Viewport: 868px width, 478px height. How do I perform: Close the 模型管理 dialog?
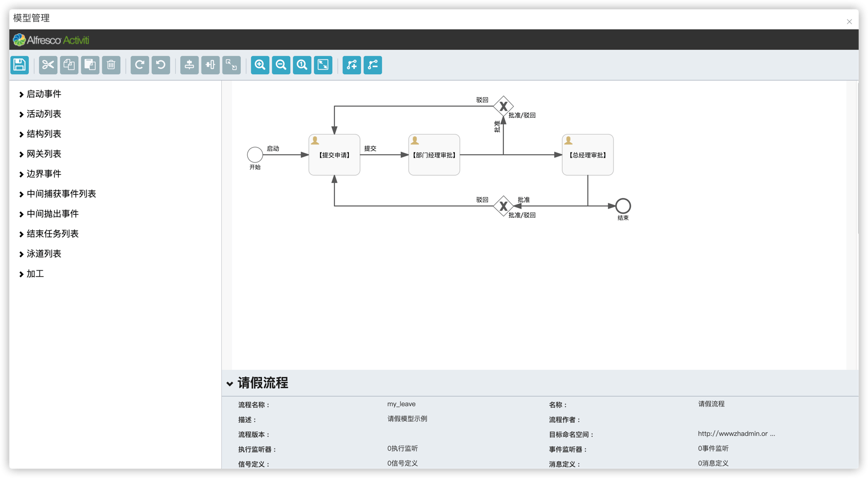[849, 22]
